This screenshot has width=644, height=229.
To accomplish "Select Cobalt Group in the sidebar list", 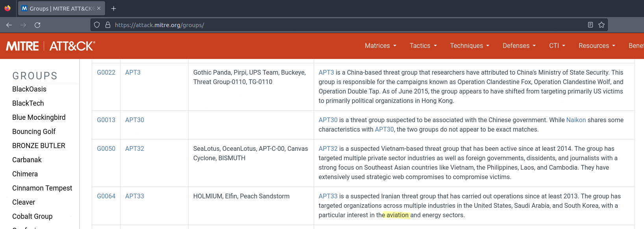I will tap(32, 216).
